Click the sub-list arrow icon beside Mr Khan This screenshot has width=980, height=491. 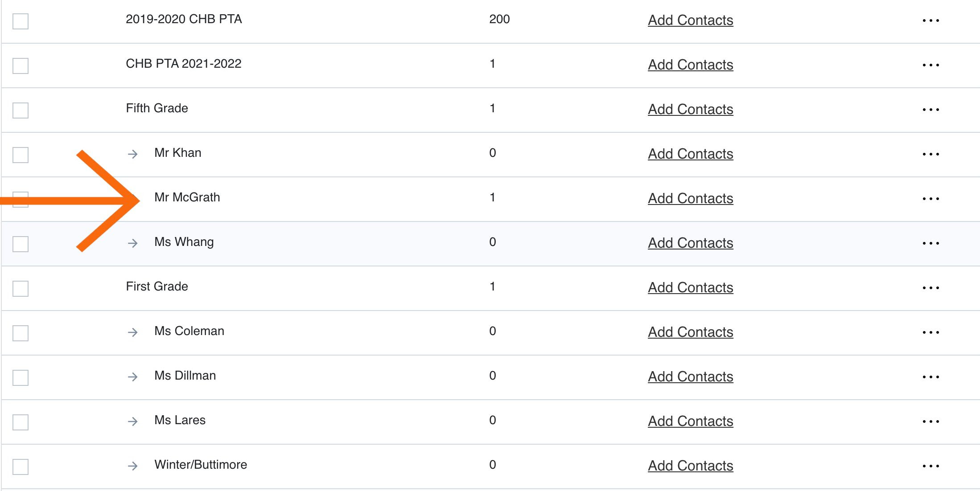coord(132,154)
